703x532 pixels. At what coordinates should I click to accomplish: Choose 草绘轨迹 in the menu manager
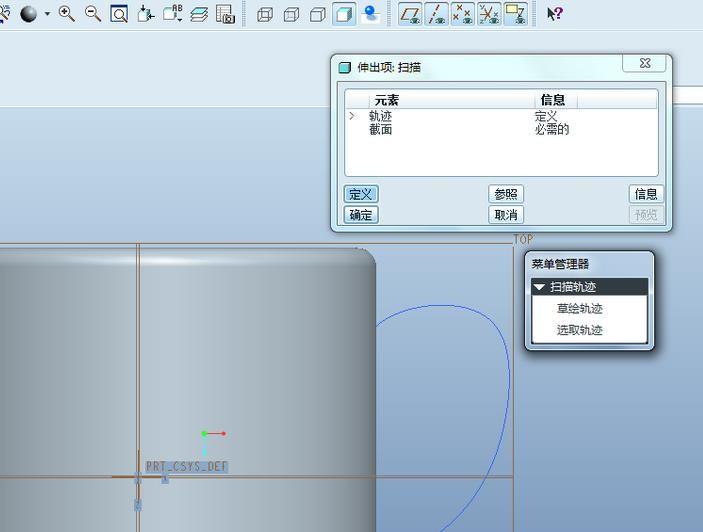(580, 309)
